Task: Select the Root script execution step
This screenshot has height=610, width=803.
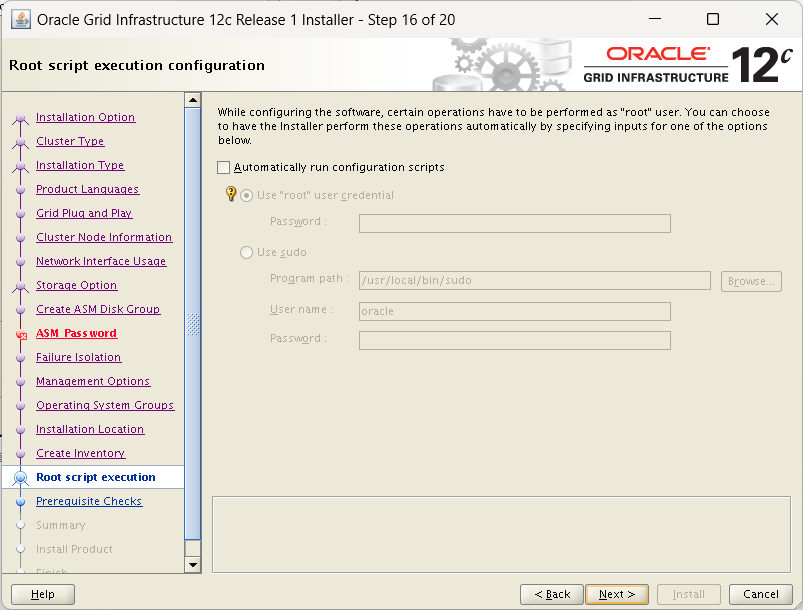Action: (96, 477)
